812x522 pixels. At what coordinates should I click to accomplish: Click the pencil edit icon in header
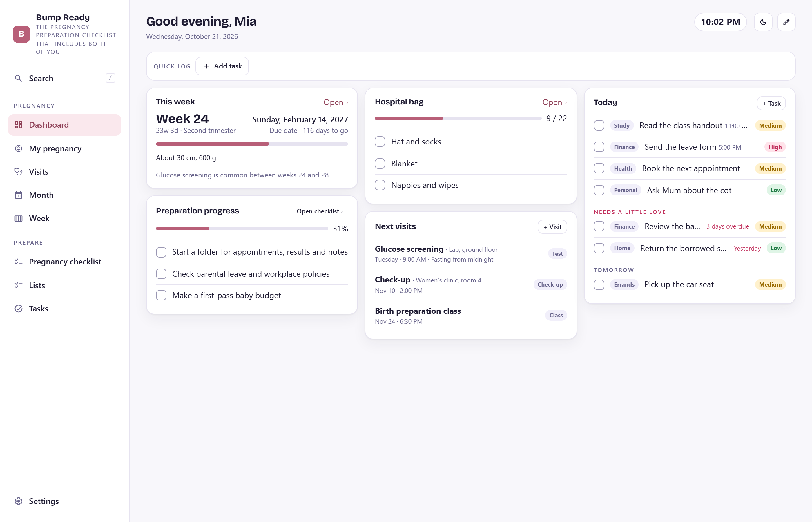[786, 22]
